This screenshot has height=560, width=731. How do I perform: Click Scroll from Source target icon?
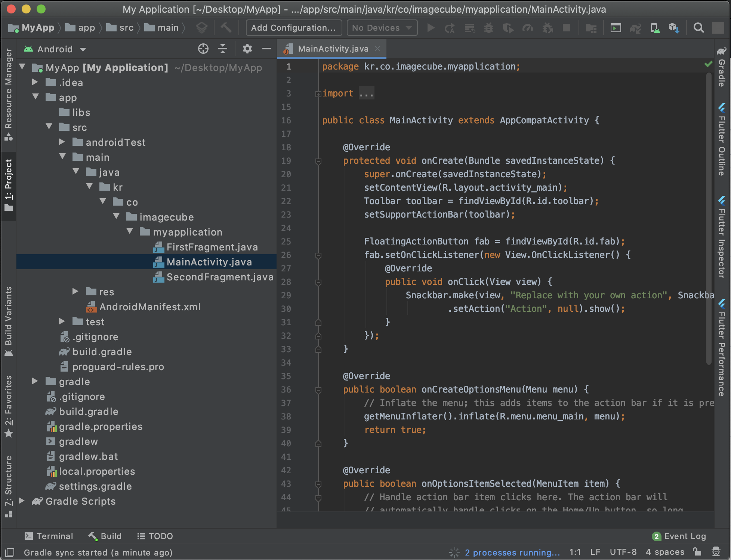click(x=203, y=49)
